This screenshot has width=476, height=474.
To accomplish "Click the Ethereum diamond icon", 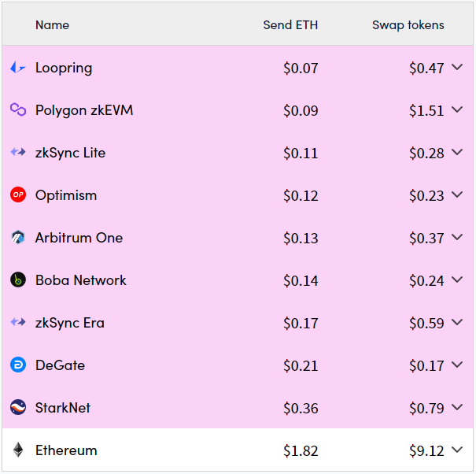I will point(18,450).
